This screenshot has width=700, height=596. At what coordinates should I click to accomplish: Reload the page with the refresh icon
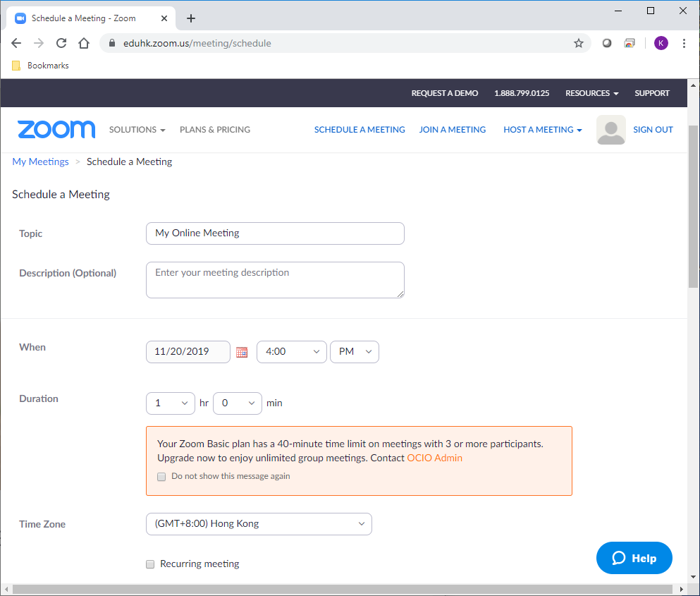coord(61,43)
